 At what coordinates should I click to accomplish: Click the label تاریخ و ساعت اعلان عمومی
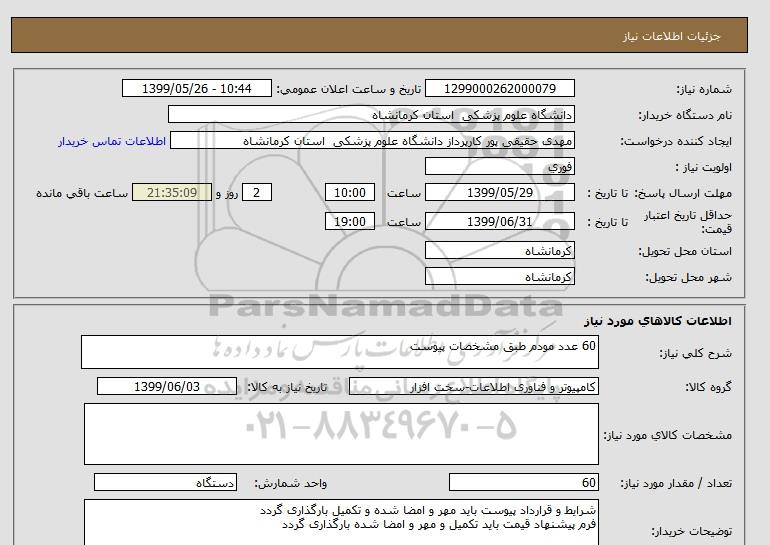click(x=349, y=89)
